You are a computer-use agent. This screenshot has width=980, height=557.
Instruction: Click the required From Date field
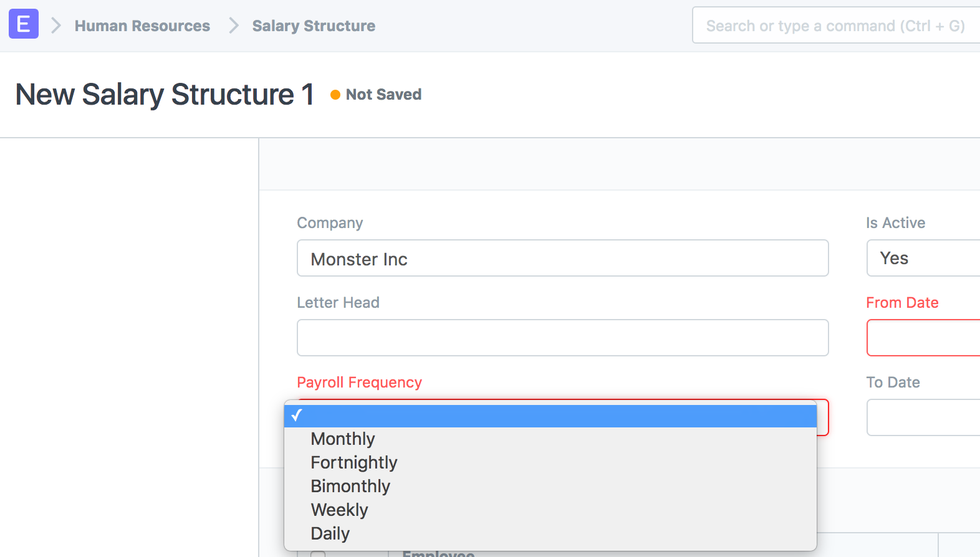tap(923, 338)
